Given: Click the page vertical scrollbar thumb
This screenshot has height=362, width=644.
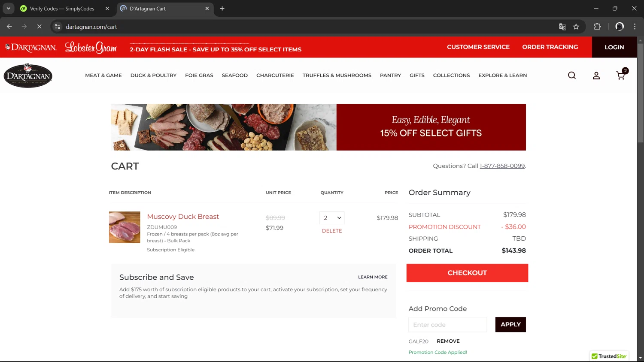Looking at the screenshot, I should pyautogui.click(x=640, y=92).
